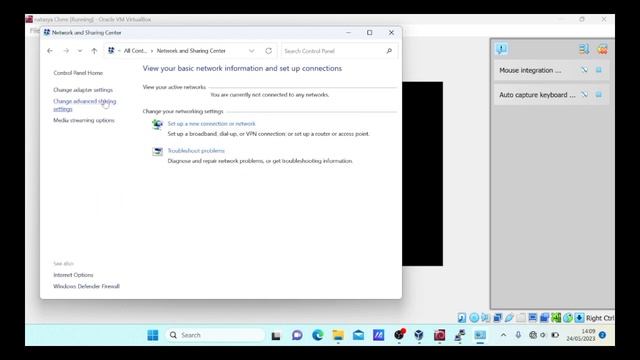Open VirtualBox cube icon on taskbar
The image size is (640, 360).
419,336
